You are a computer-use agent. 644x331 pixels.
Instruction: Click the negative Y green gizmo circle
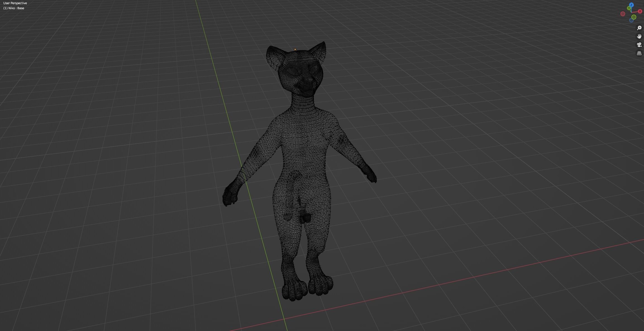(634, 17)
